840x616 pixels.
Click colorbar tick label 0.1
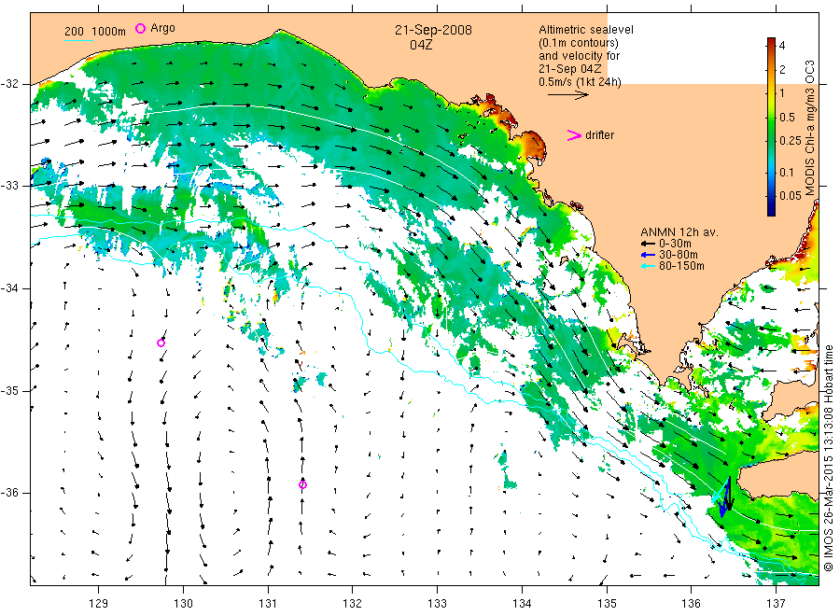(787, 173)
